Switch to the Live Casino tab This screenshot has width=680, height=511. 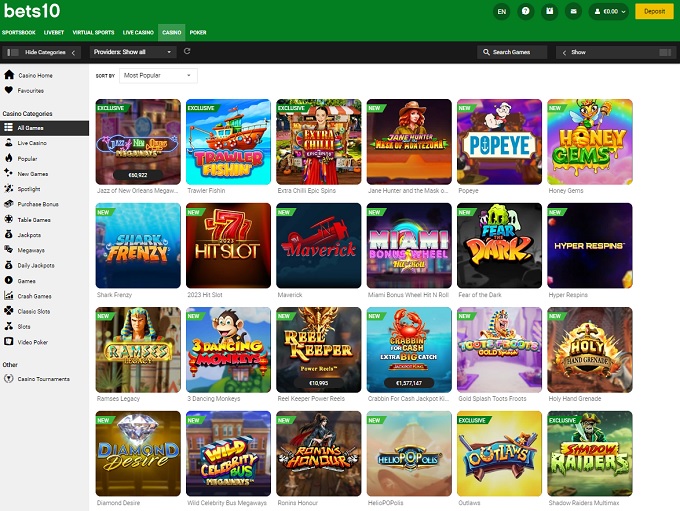(x=137, y=32)
